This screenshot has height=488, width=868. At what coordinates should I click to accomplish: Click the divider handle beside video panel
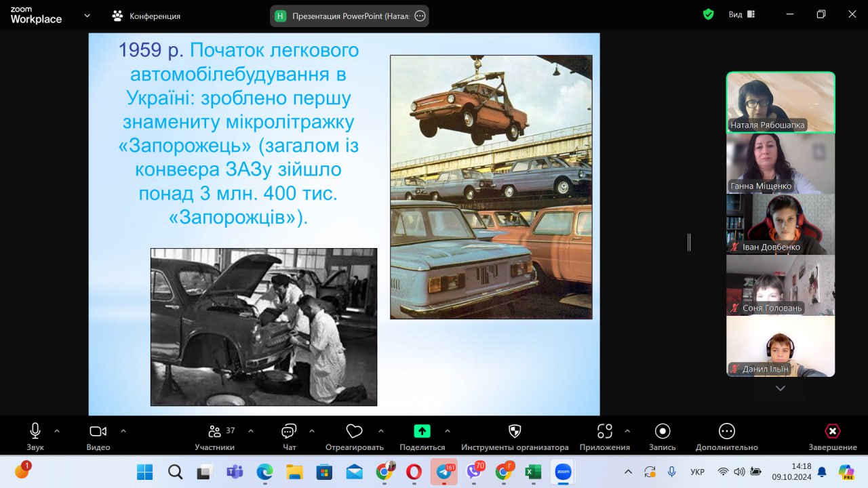[x=689, y=242]
